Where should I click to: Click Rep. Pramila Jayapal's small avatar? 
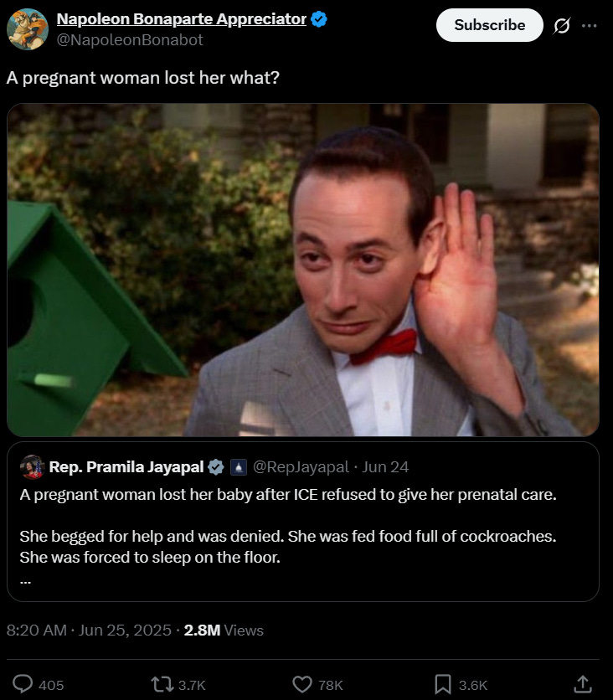tap(32, 467)
